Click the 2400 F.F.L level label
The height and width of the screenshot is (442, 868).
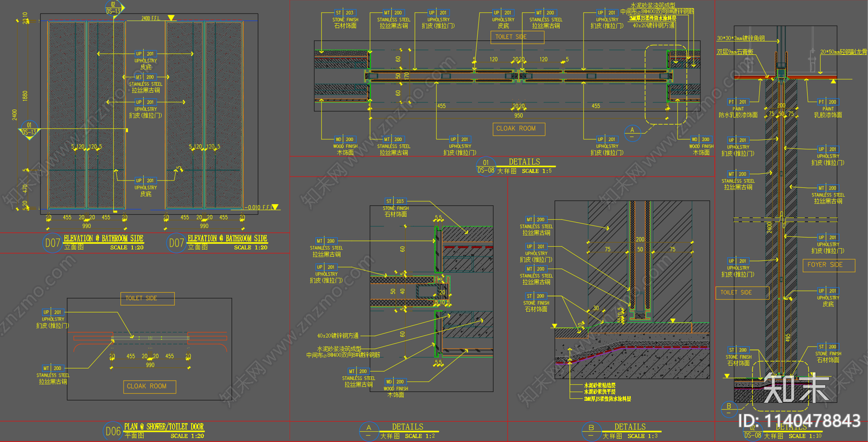click(x=151, y=18)
